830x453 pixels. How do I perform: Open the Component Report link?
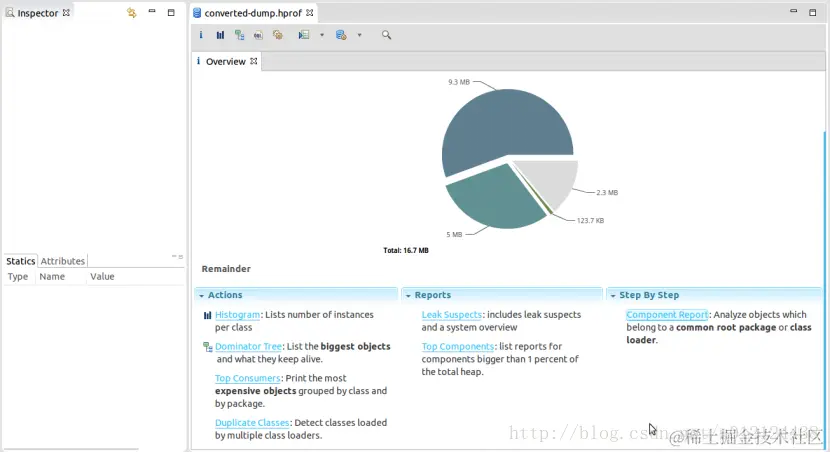(667, 314)
